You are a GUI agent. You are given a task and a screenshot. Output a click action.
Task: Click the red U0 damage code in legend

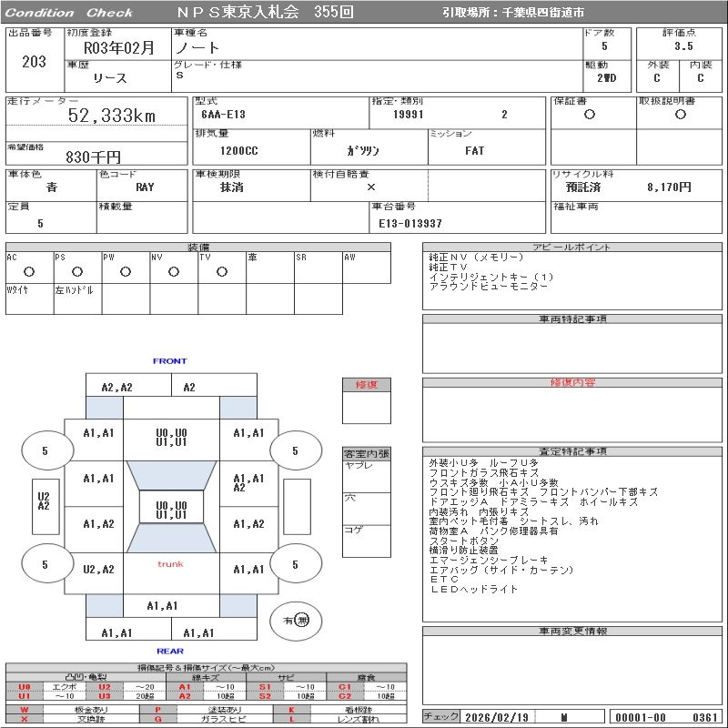[x=24, y=687]
